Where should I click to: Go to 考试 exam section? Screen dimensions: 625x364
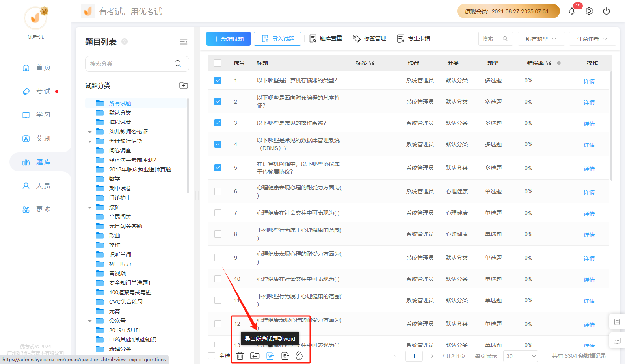(x=37, y=91)
